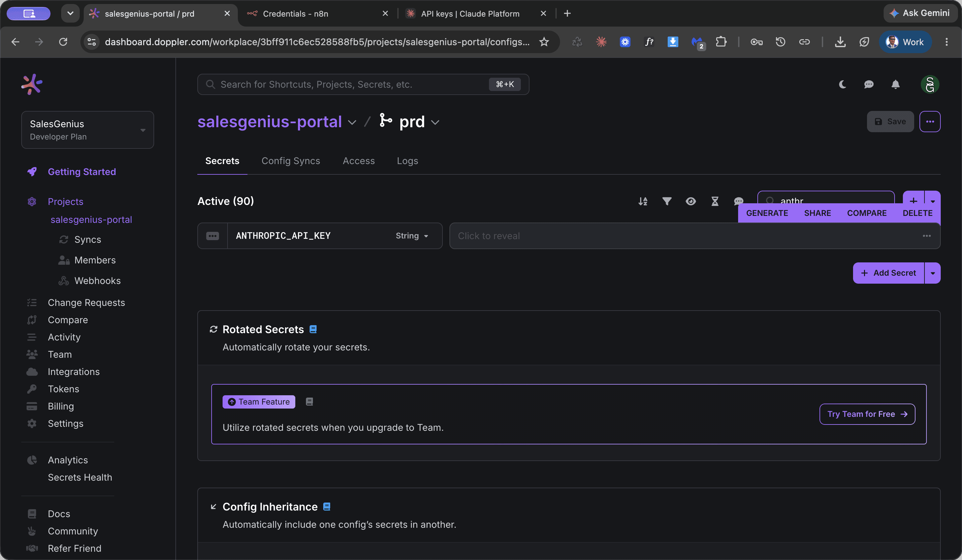Expand Add Secret dropdown arrow
962x560 pixels.
(933, 273)
